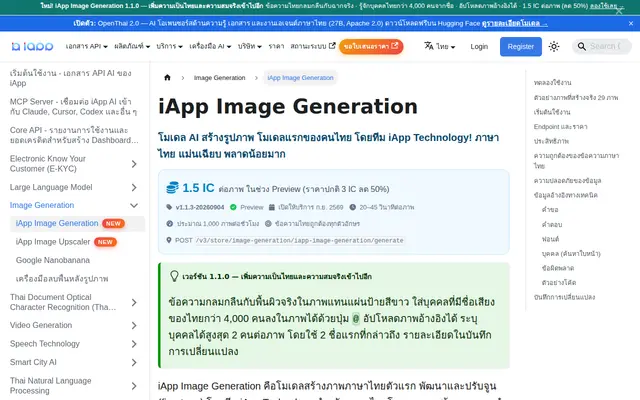Jump to คำขอ in table of contents
Viewport: 640px width, 400px height.
pos(550,210)
